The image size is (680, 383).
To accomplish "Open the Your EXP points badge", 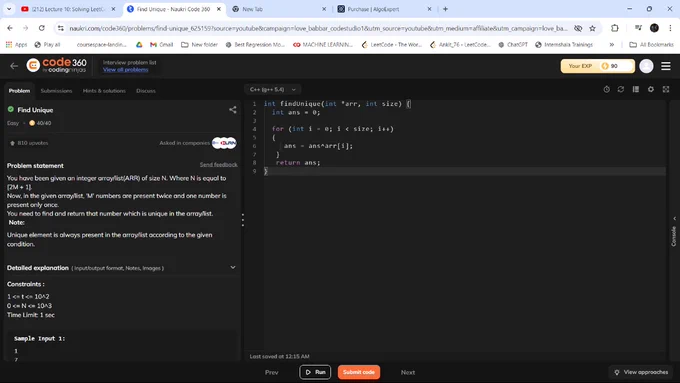I will tap(597, 66).
